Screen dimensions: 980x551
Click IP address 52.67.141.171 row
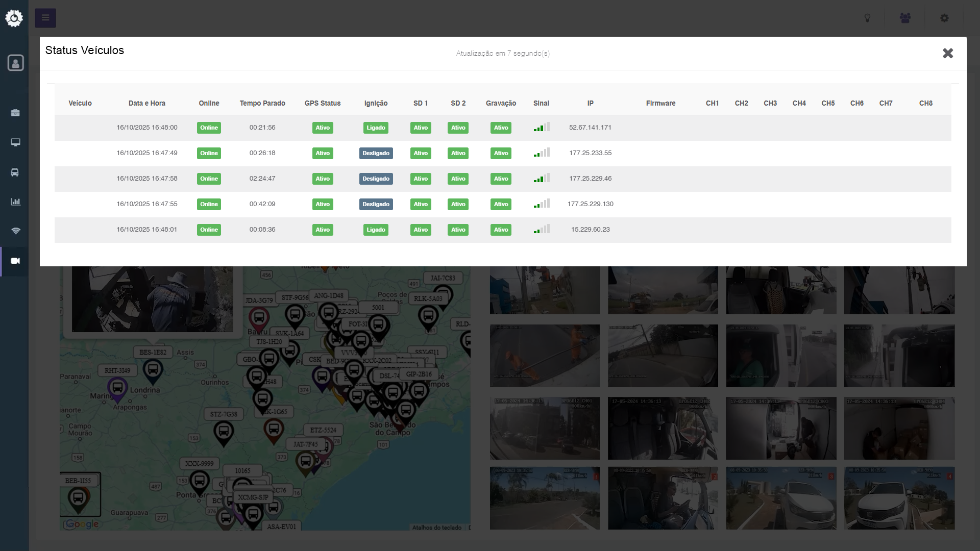click(x=590, y=128)
